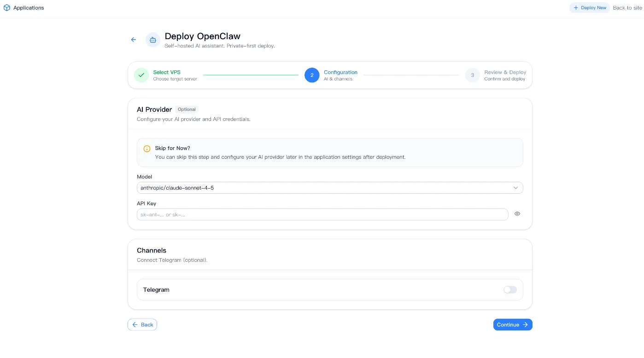Click the info icon in Skip for Now banner
Viewport: 644px width, 358px height.
146,149
